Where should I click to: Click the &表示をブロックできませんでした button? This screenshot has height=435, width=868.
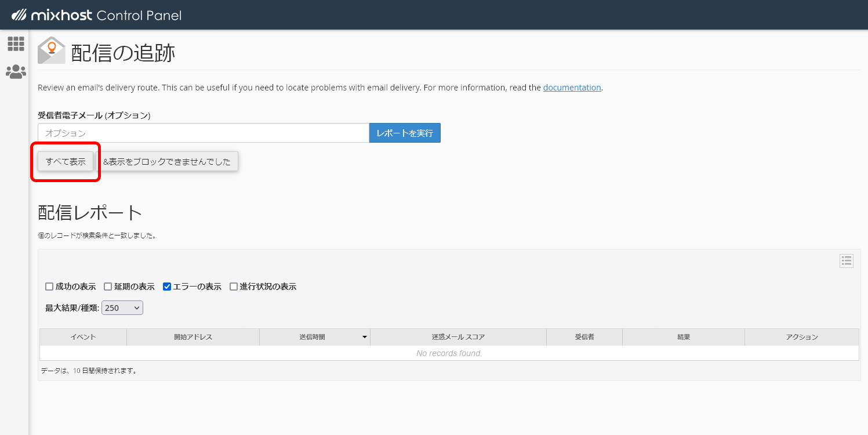click(167, 162)
